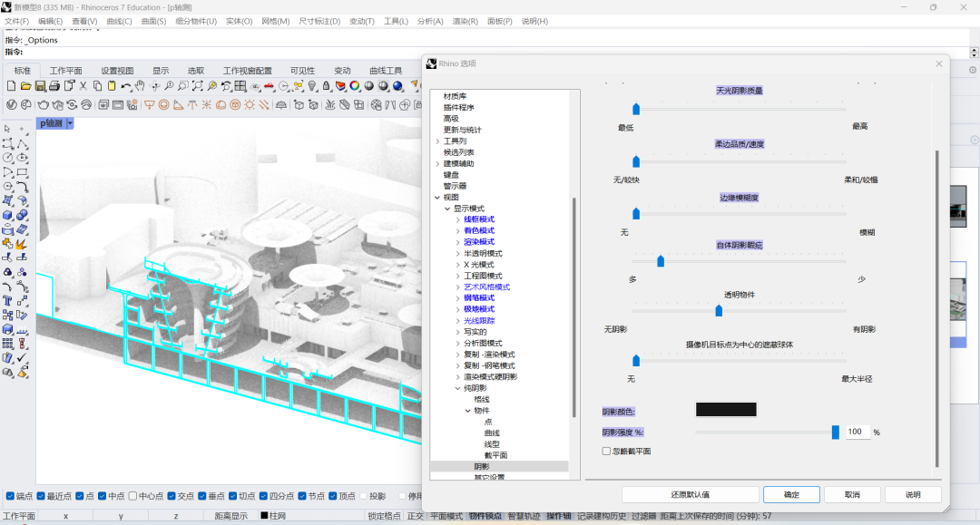
Task: Select the Circle tool in left sidebar
Action: [x=7, y=157]
